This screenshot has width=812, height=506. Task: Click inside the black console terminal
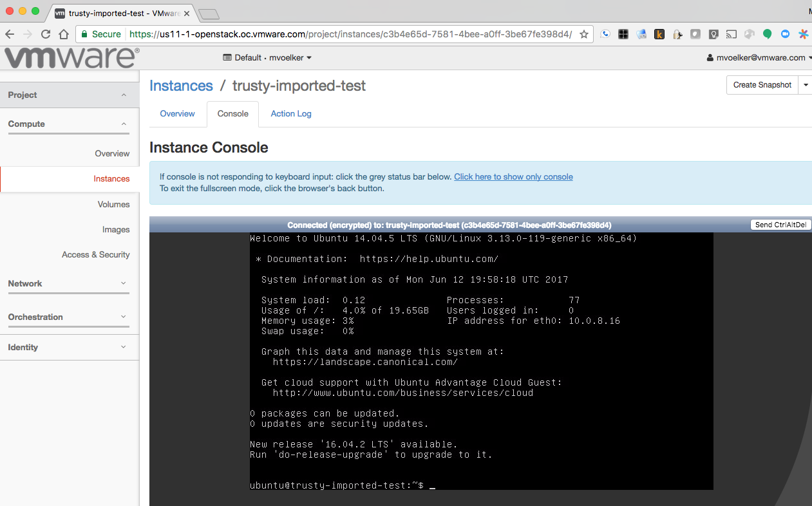click(x=481, y=361)
